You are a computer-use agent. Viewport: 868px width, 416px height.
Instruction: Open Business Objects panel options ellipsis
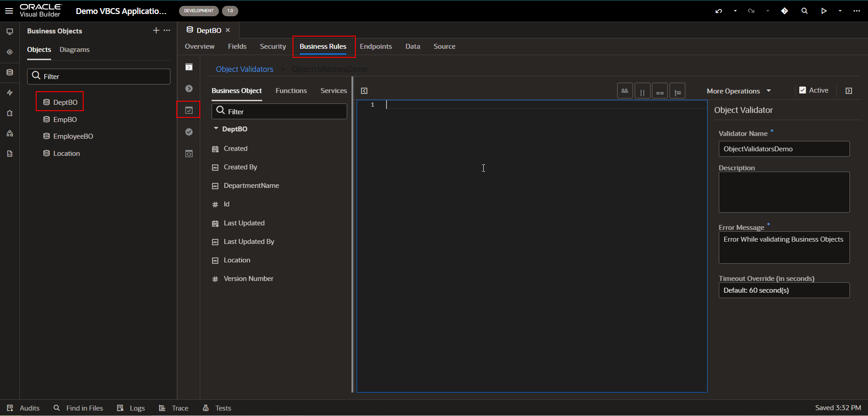pos(167,30)
